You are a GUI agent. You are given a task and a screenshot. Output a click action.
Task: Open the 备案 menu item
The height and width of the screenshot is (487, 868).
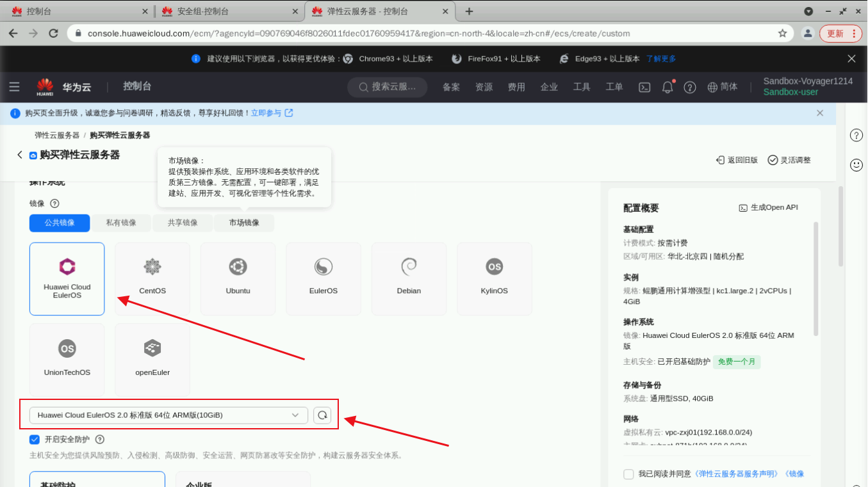coord(451,87)
